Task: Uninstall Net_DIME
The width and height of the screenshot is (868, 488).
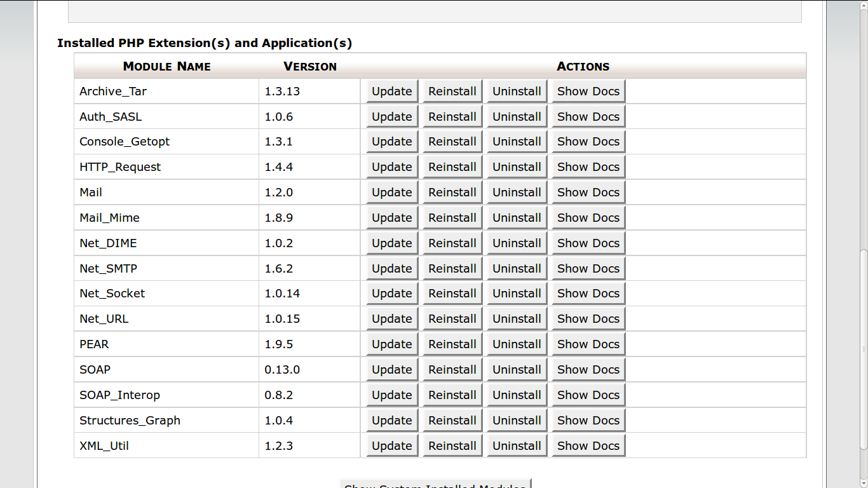Action: click(517, 243)
